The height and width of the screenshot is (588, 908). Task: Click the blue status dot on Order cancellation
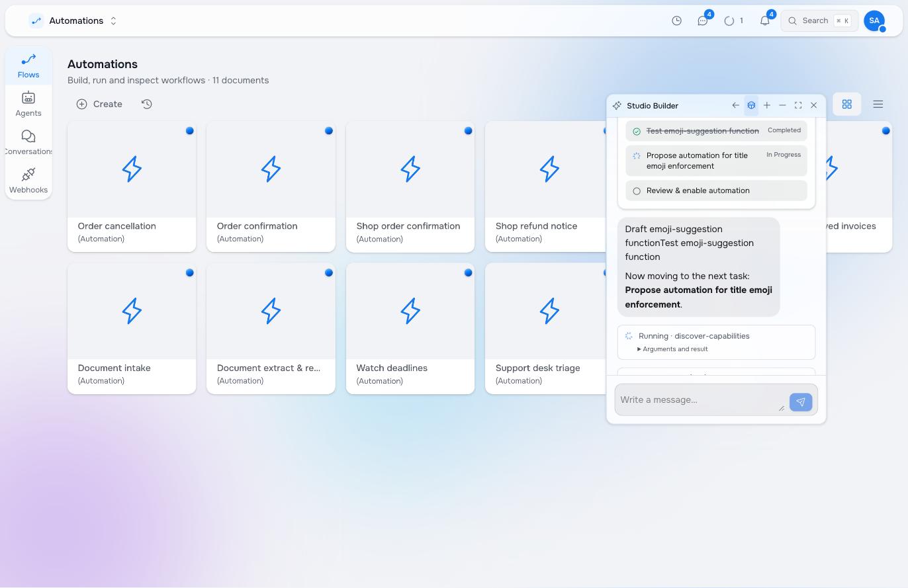pyautogui.click(x=190, y=131)
